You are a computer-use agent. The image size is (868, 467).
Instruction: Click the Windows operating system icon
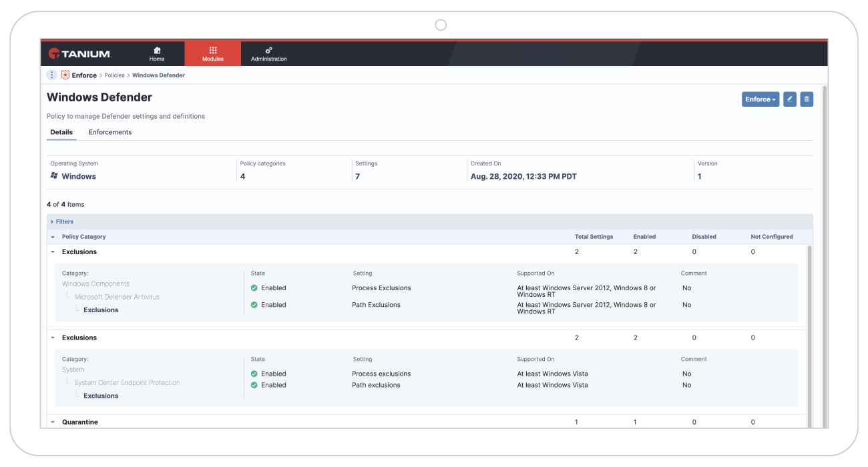coord(54,176)
